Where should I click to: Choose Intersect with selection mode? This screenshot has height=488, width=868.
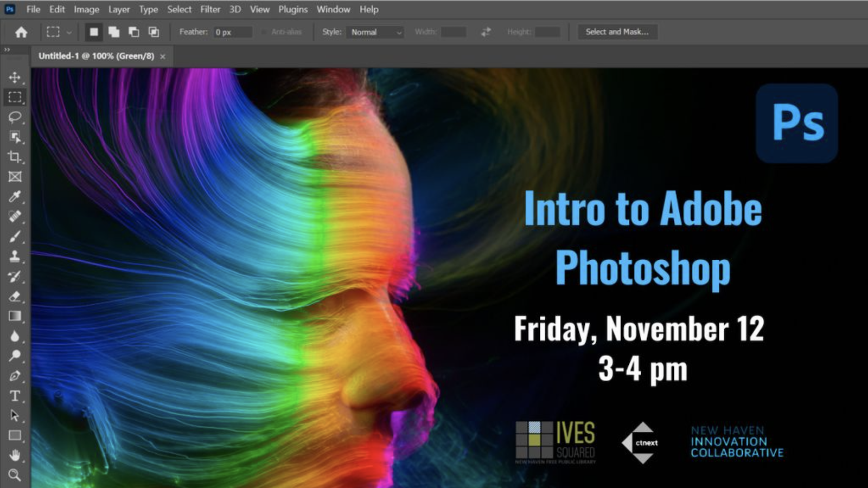(154, 32)
